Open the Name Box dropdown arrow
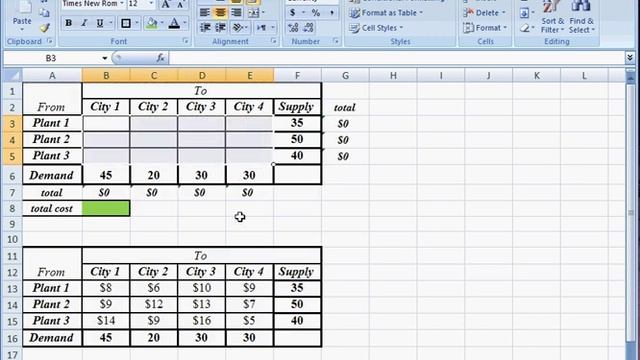The width and height of the screenshot is (640, 360). 104,58
